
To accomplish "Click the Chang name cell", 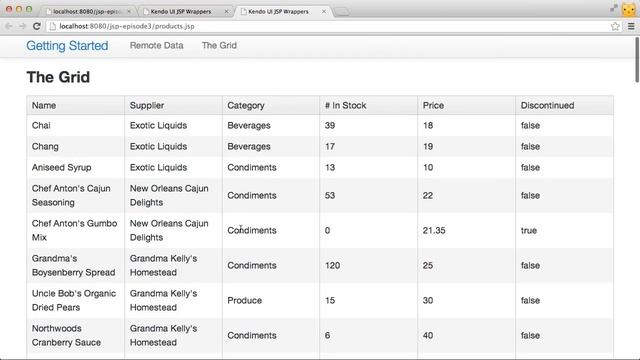I will 76,147.
